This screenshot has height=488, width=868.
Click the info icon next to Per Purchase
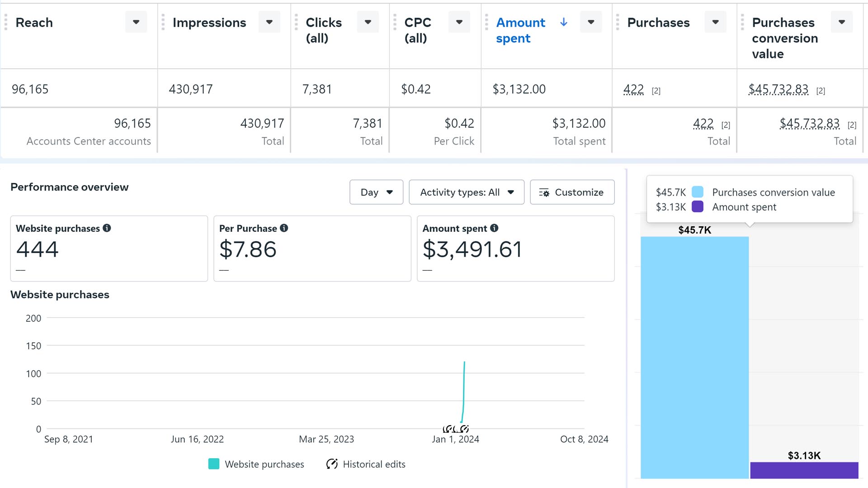click(x=284, y=228)
